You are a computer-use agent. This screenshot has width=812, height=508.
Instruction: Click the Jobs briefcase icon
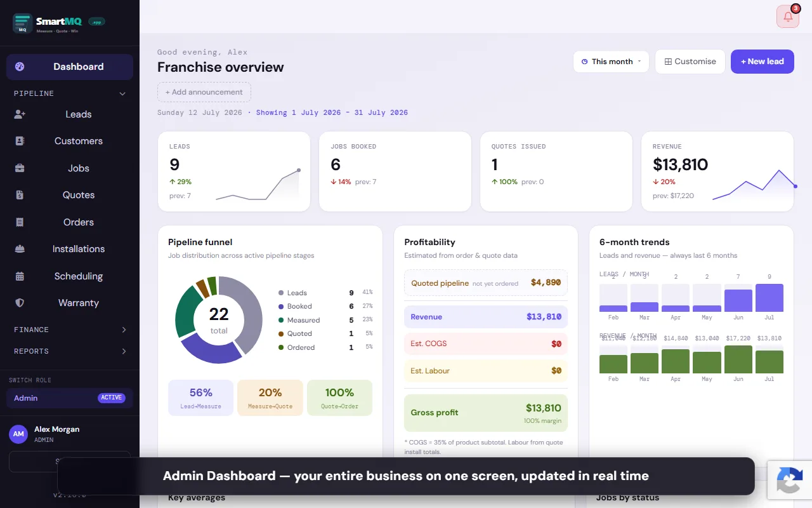coord(20,168)
